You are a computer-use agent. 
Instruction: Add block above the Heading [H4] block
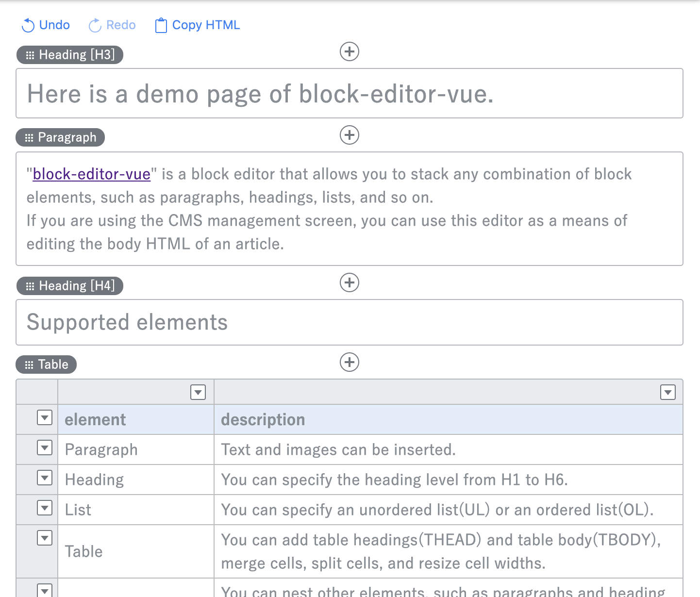coord(350,282)
